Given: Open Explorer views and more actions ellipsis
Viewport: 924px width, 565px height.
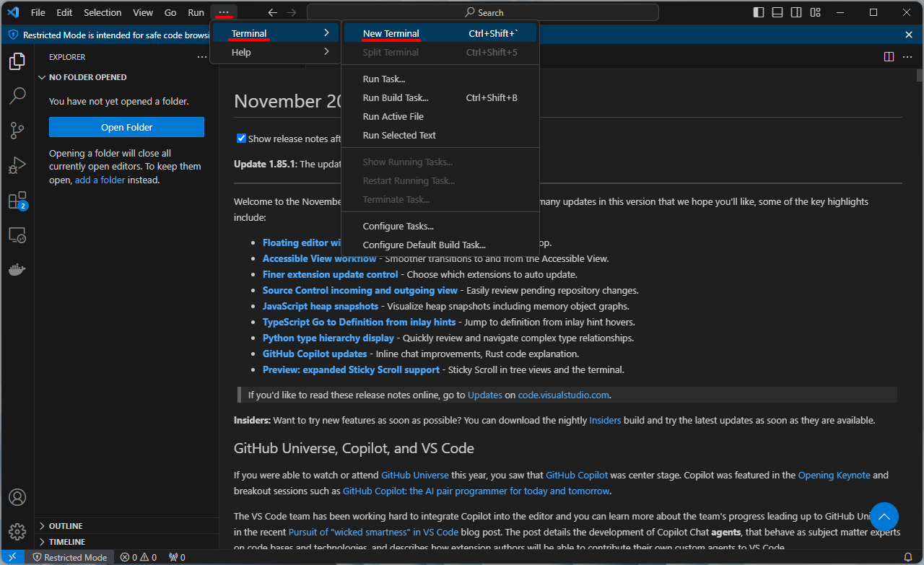Looking at the screenshot, I should 202,57.
